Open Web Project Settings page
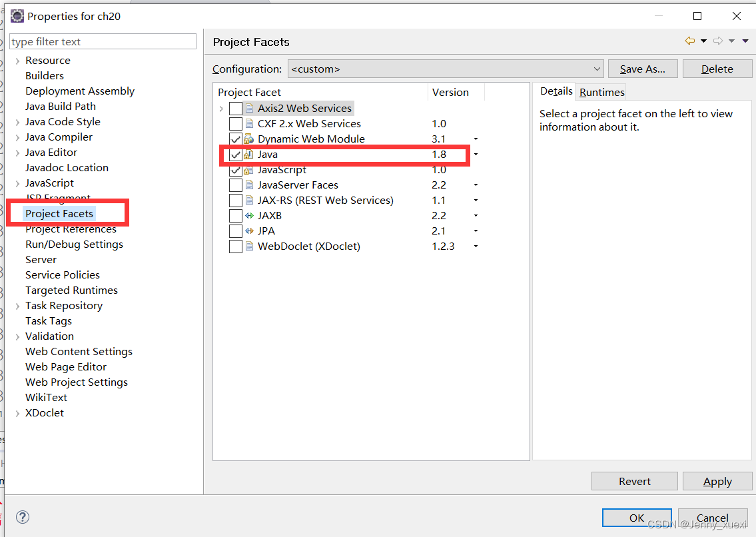The width and height of the screenshot is (756, 537). tap(77, 382)
